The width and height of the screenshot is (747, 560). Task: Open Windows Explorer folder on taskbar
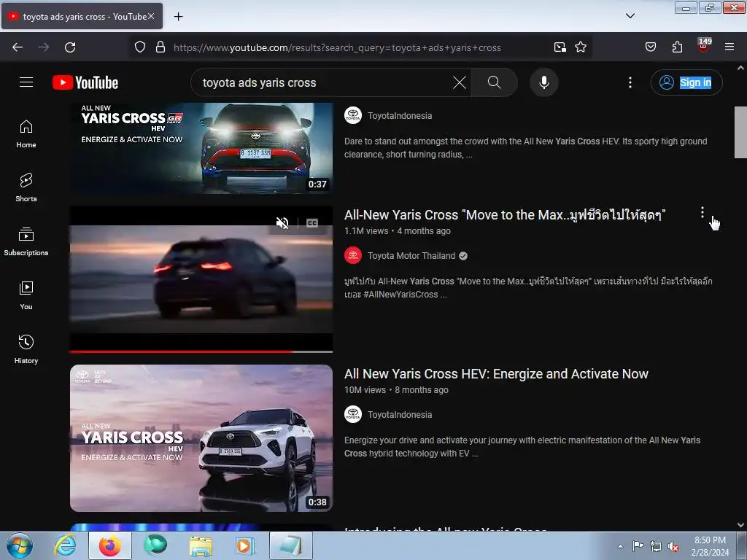pyautogui.click(x=201, y=546)
